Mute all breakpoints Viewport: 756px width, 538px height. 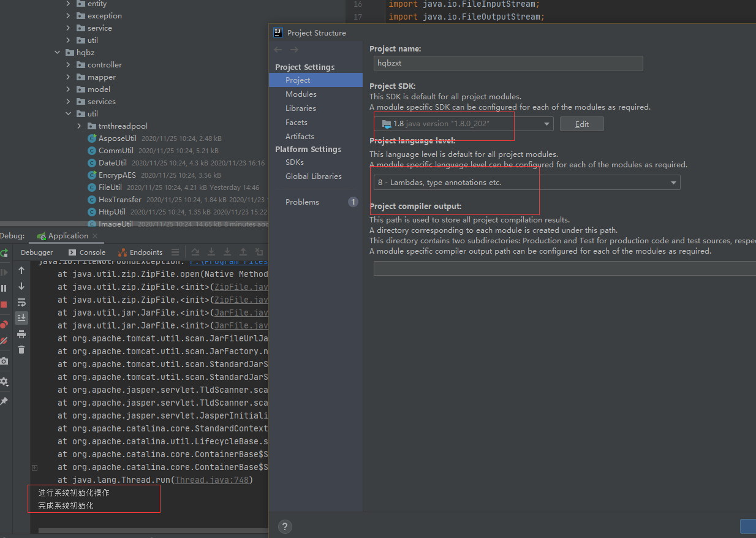tap(4, 339)
